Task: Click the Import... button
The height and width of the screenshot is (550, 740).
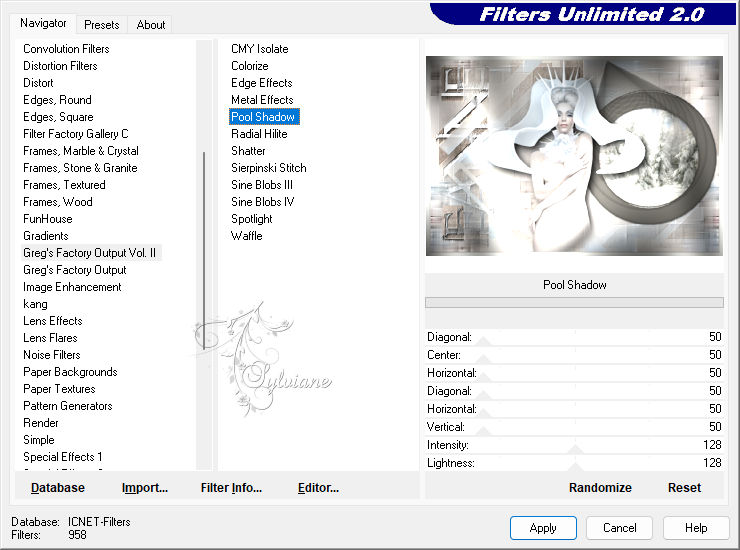Action: pos(144,487)
